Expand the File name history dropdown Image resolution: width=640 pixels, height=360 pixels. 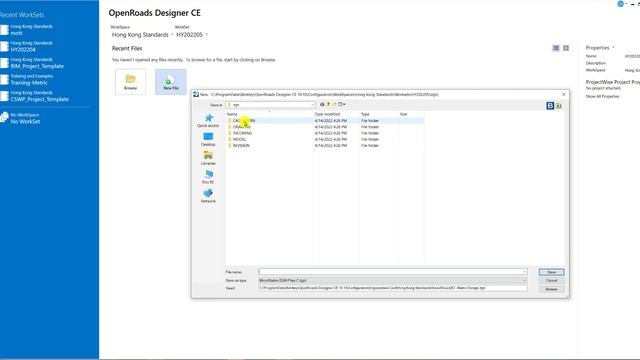tap(524, 272)
